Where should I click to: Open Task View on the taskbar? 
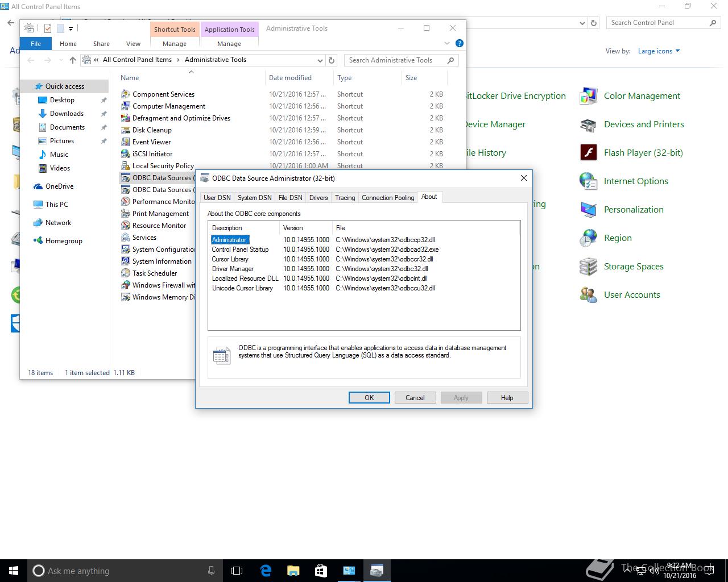[237, 571]
